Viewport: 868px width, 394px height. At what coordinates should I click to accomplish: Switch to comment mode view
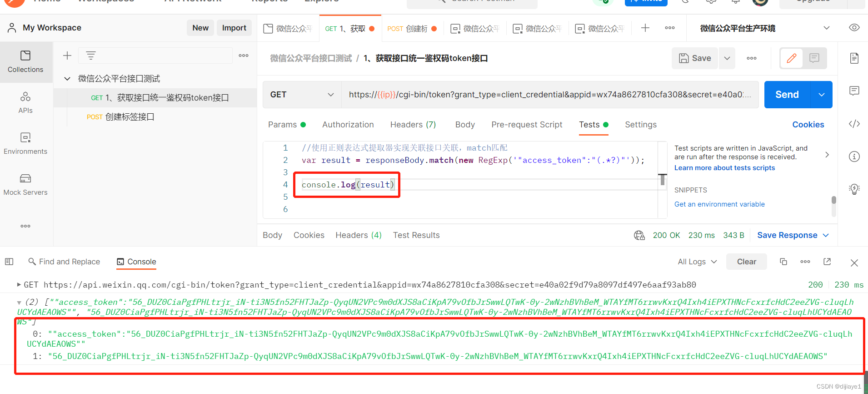point(814,58)
